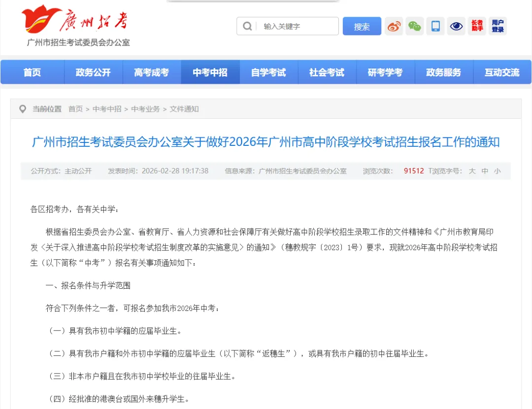Switch to the 高考成考 tab
This screenshot has height=409, width=532.
[152, 72]
